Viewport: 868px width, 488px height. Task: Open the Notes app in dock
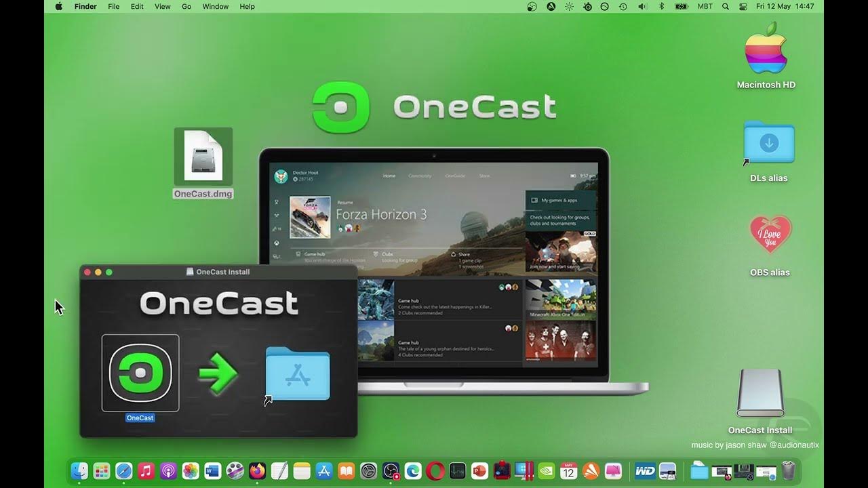point(302,470)
